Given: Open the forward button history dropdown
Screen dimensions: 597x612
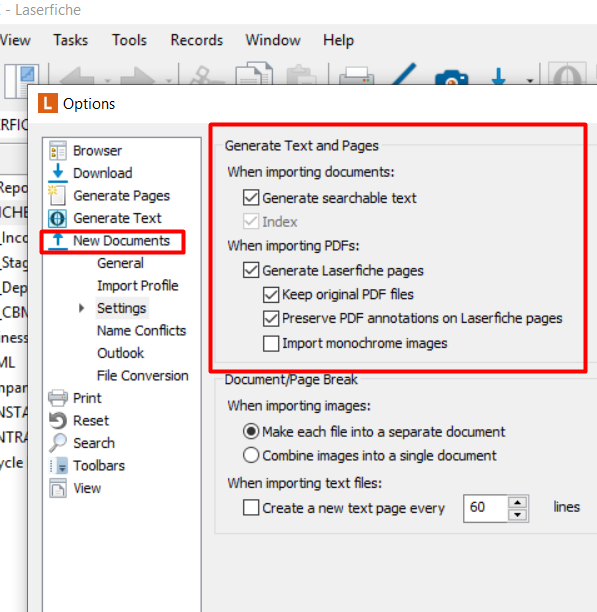Looking at the screenshot, I should click(x=169, y=81).
